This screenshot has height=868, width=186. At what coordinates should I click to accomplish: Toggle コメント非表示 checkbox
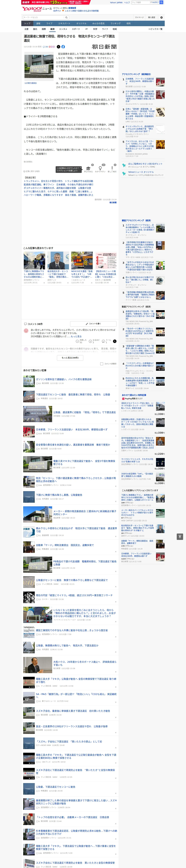click(102, 364)
